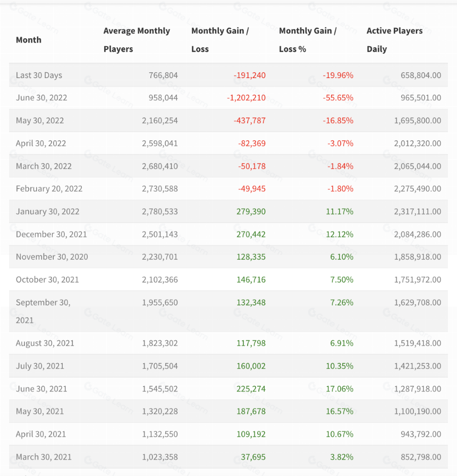Click the percentage 12.12%
This screenshot has width=457, height=476.
340,234
